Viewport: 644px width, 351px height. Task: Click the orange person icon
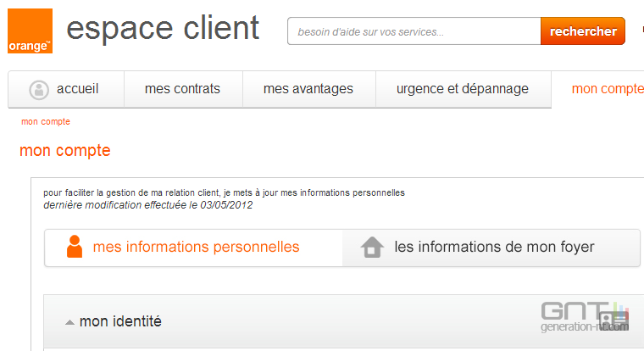pyautogui.click(x=75, y=247)
